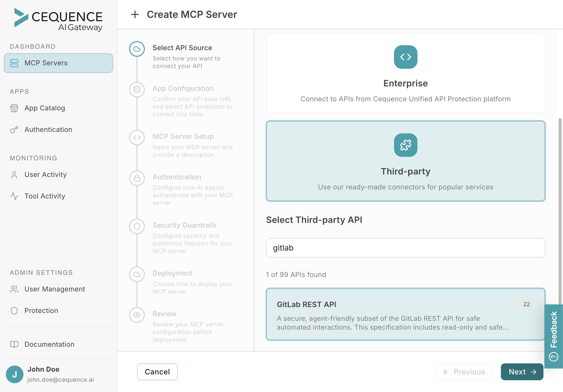Open MCP Servers in the sidebar
Viewport: 563px width, 392px height.
58,63
